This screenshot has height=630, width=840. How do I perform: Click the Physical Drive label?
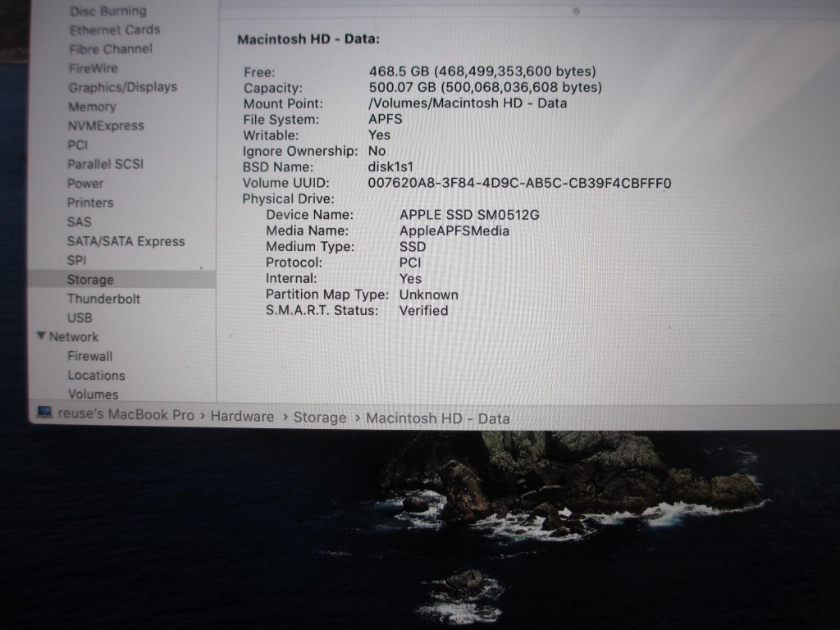tap(288, 199)
